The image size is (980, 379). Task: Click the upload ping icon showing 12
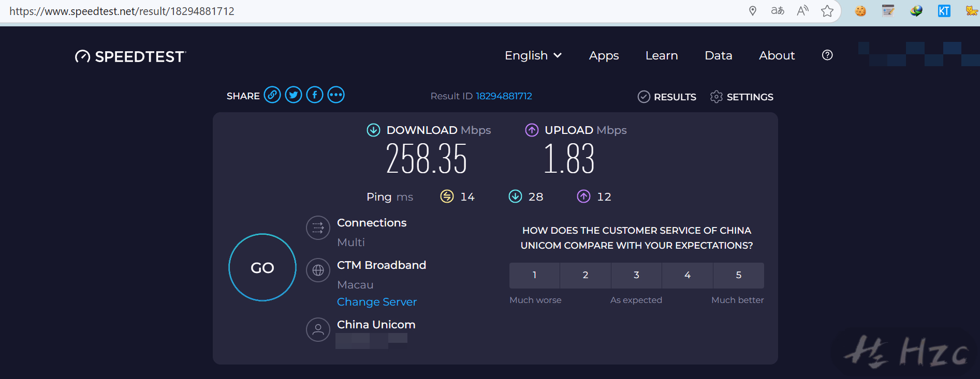click(x=583, y=196)
